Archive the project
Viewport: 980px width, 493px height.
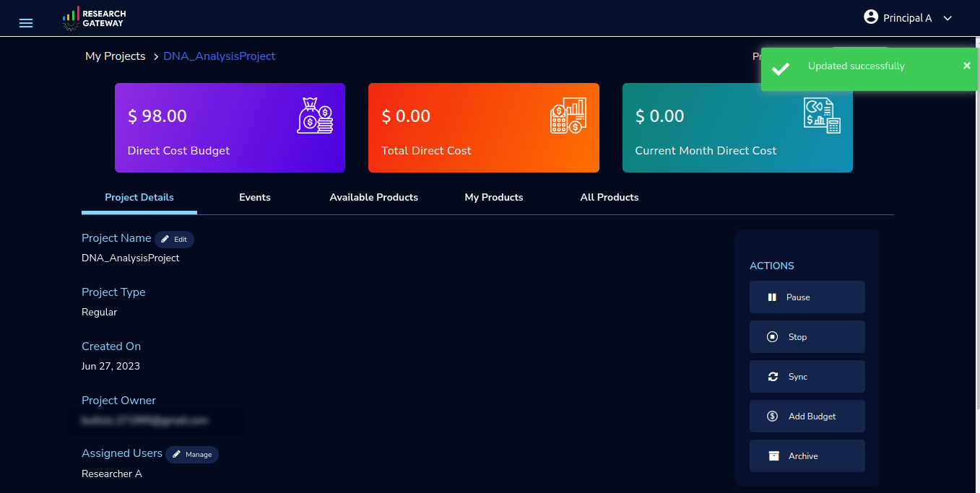807,456
